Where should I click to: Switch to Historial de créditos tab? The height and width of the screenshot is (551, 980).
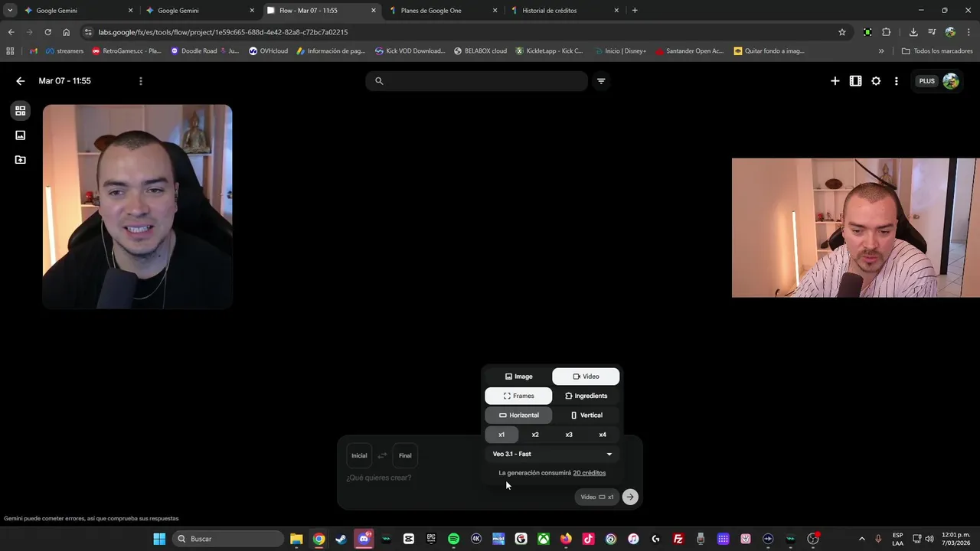point(565,11)
